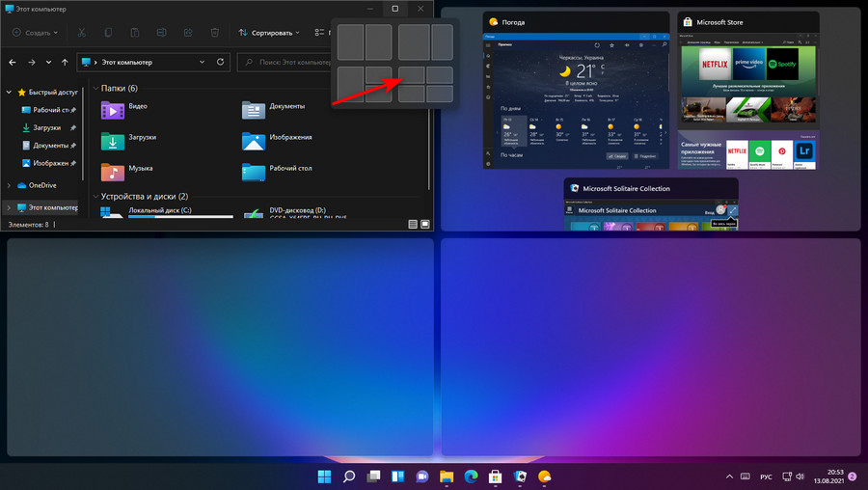
Task: Select the Microsoft Store window thumbnail
Action: (747, 91)
